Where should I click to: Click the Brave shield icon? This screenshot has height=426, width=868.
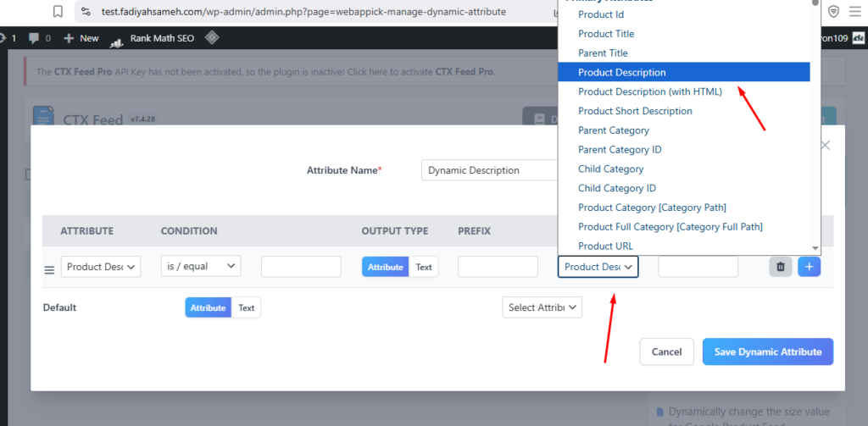(x=833, y=11)
